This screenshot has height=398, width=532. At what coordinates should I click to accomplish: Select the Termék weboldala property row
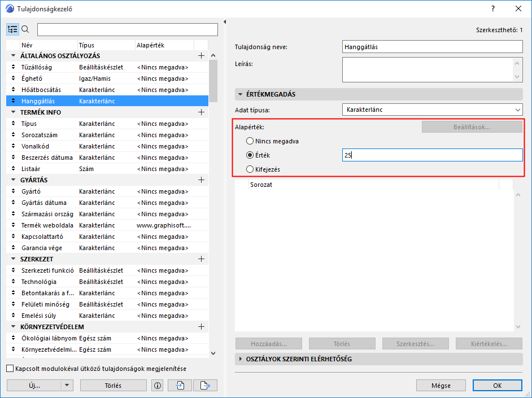pos(107,225)
